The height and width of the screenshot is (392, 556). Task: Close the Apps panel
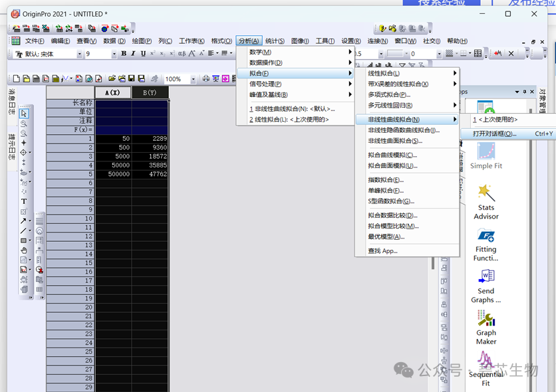coord(532,92)
